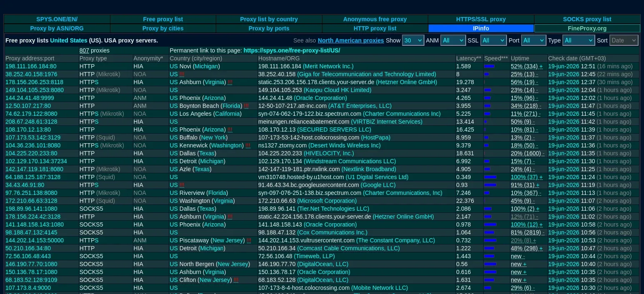Open the Google LLC organization link
Image resolution: width=644 pixels, height=294 pixels.
click(x=378, y=185)
